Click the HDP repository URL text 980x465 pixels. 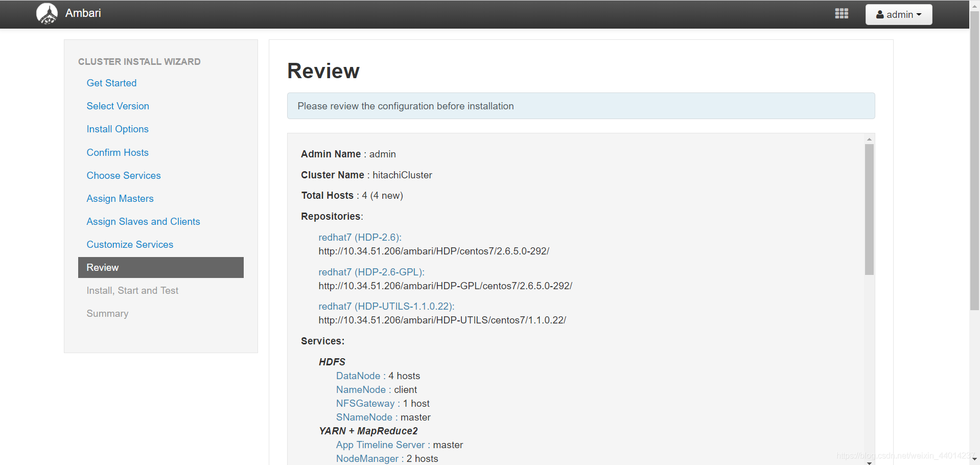click(x=434, y=251)
